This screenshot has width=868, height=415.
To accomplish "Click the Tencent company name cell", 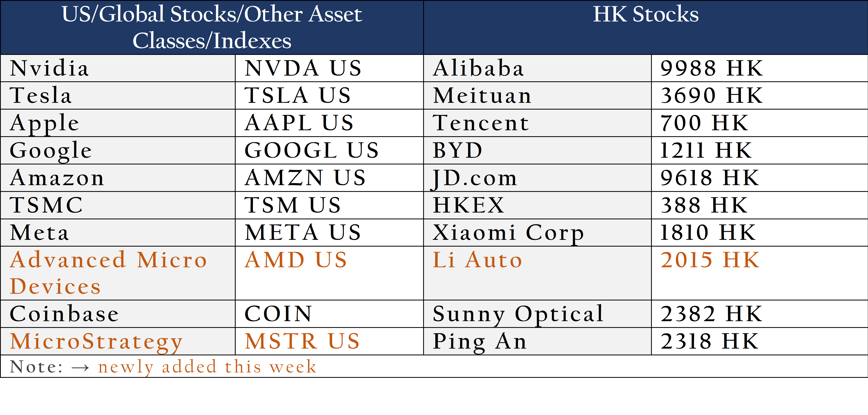I will pos(481,123).
